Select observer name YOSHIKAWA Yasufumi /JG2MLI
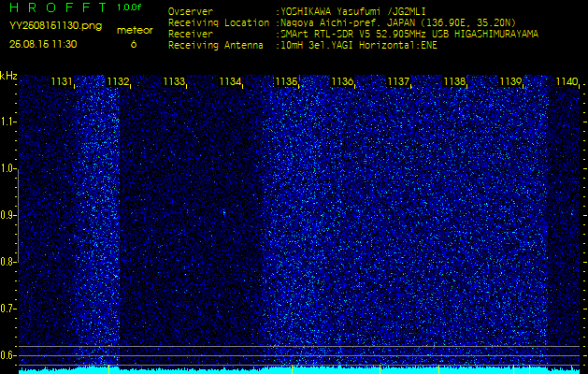The width and height of the screenshot is (588, 374). (x=352, y=11)
